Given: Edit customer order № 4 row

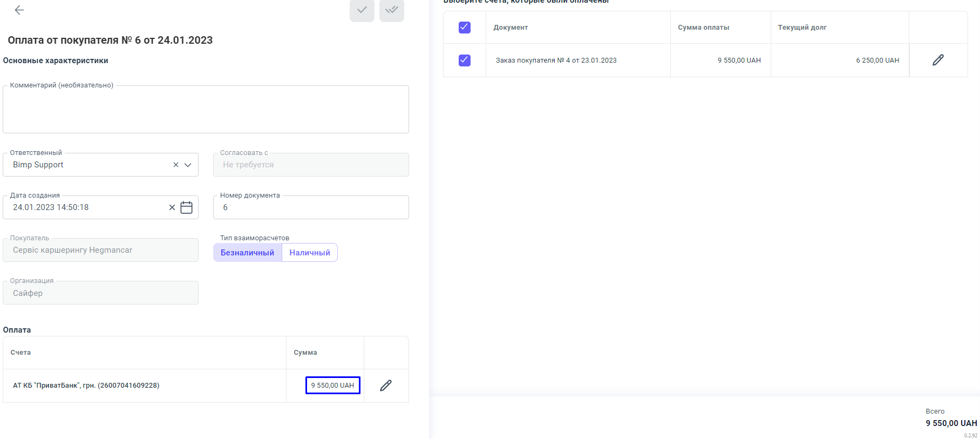Looking at the screenshot, I should (938, 60).
